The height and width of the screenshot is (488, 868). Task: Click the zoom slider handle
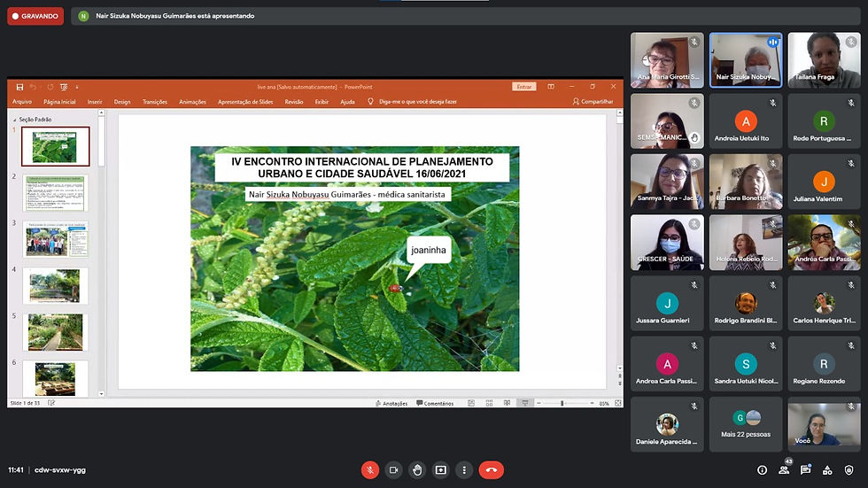tap(562, 403)
